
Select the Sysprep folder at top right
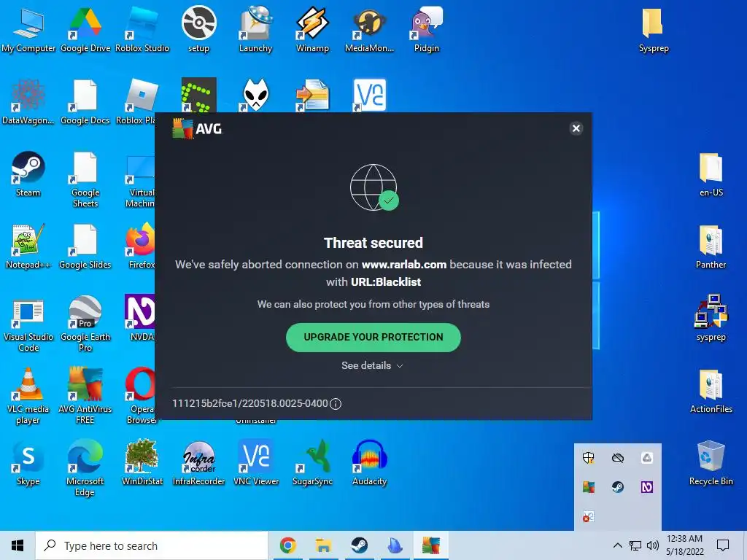tap(654, 30)
